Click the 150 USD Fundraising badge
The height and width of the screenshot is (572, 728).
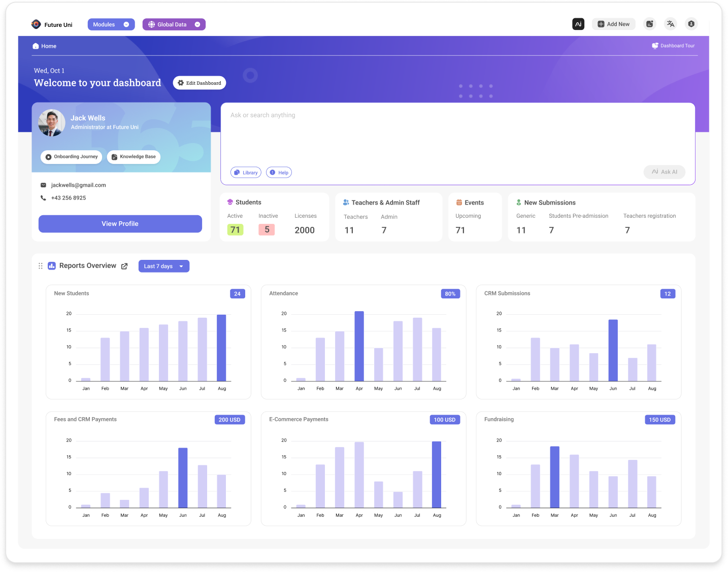pyautogui.click(x=660, y=420)
